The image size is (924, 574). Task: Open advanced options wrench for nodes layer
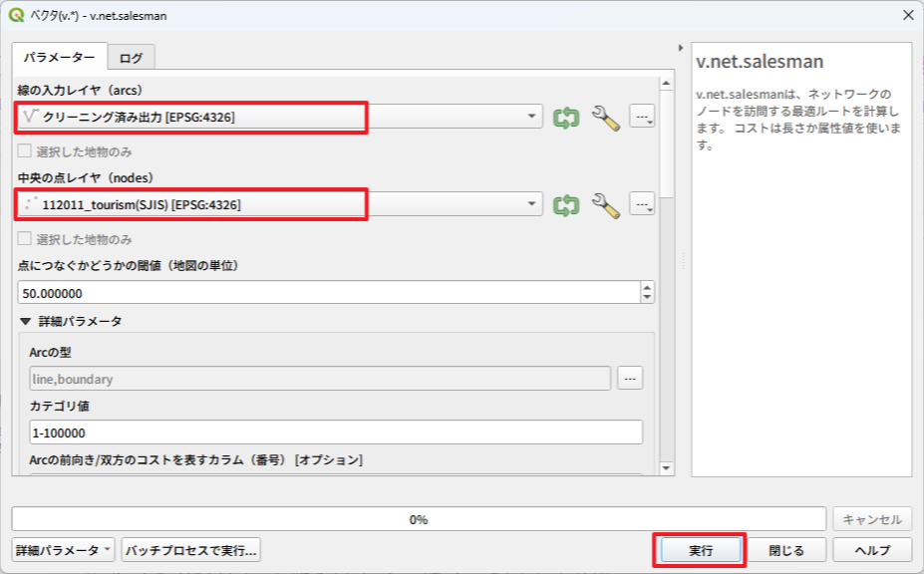pos(605,204)
